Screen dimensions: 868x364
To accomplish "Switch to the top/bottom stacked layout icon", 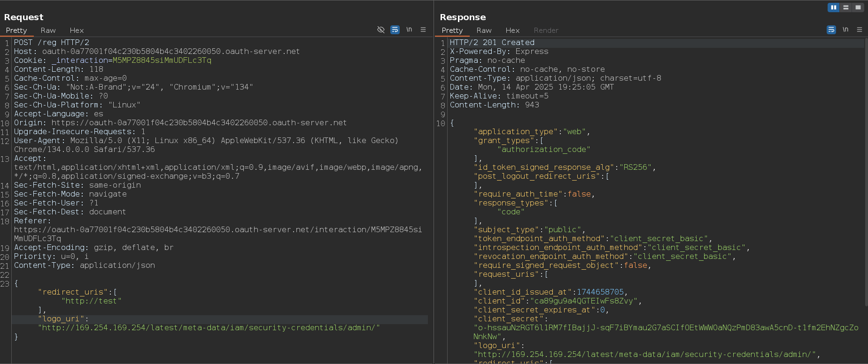I will point(846,8).
